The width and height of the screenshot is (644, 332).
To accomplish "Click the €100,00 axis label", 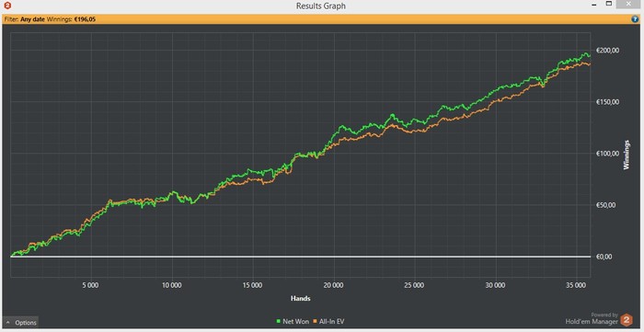I will pyautogui.click(x=607, y=154).
